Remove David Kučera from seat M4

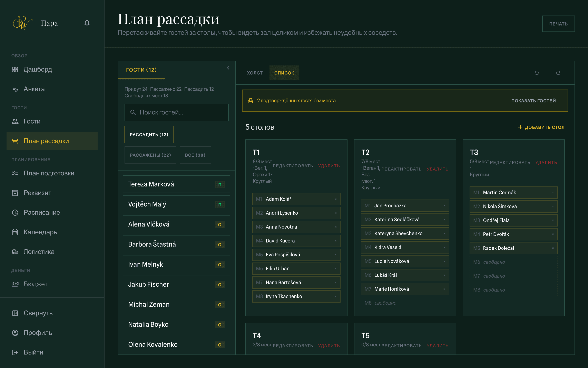point(336,241)
